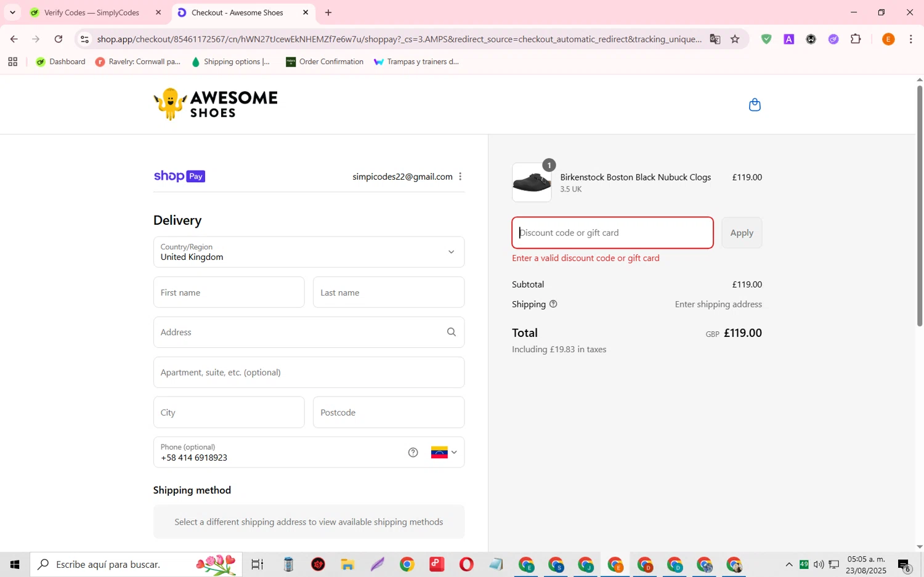
Task: Click the Apply discount button
Action: (742, 233)
